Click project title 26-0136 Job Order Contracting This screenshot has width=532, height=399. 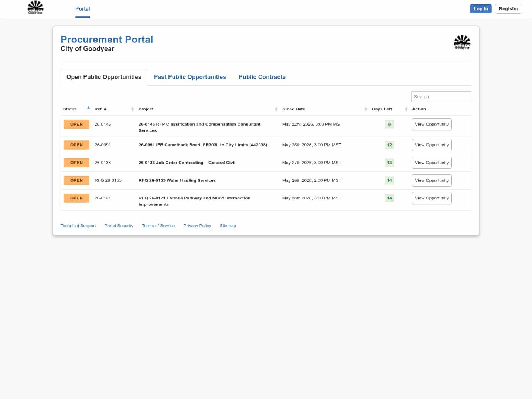[187, 163]
